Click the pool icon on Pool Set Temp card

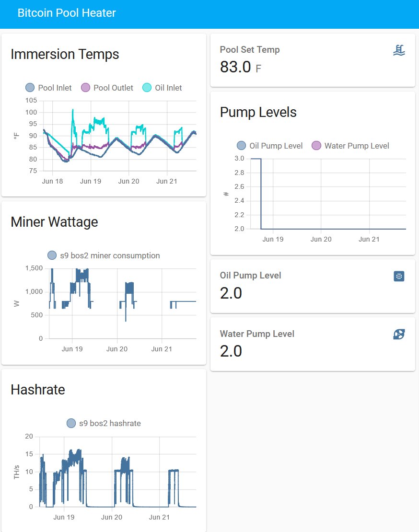click(x=399, y=50)
